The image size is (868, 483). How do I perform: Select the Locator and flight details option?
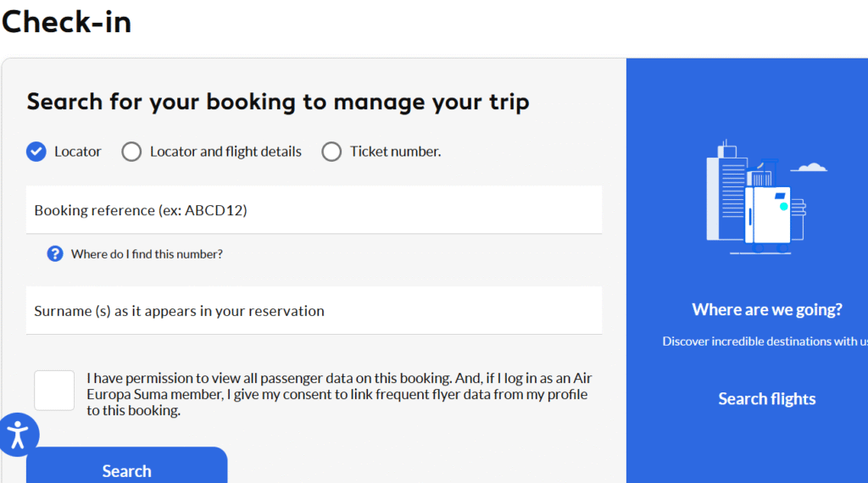pyautogui.click(x=131, y=152)
